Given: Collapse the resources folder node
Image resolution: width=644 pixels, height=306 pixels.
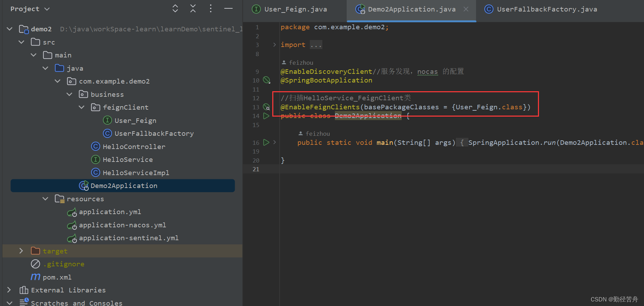Looking at the screenshot, I should click(45, 199).
